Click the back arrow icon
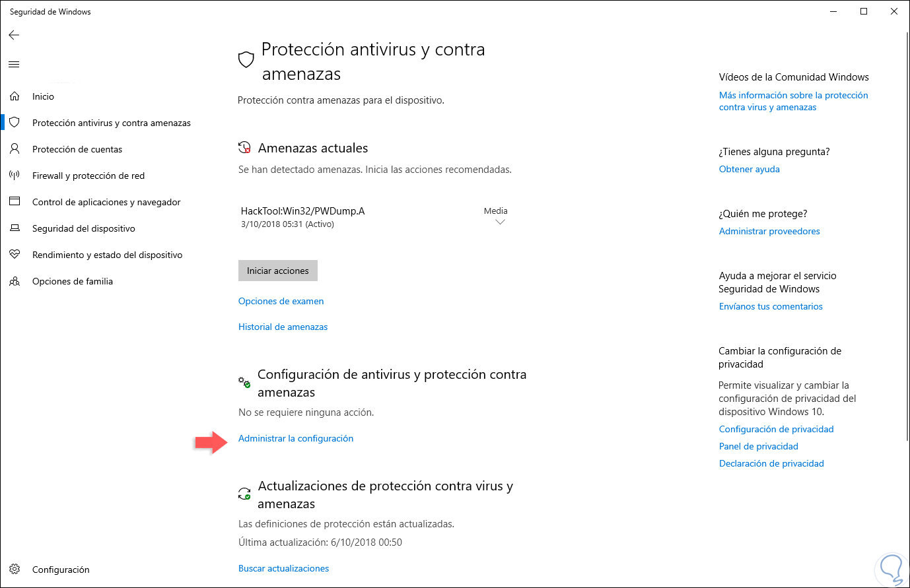910x588 pixels. click(14, 35)
